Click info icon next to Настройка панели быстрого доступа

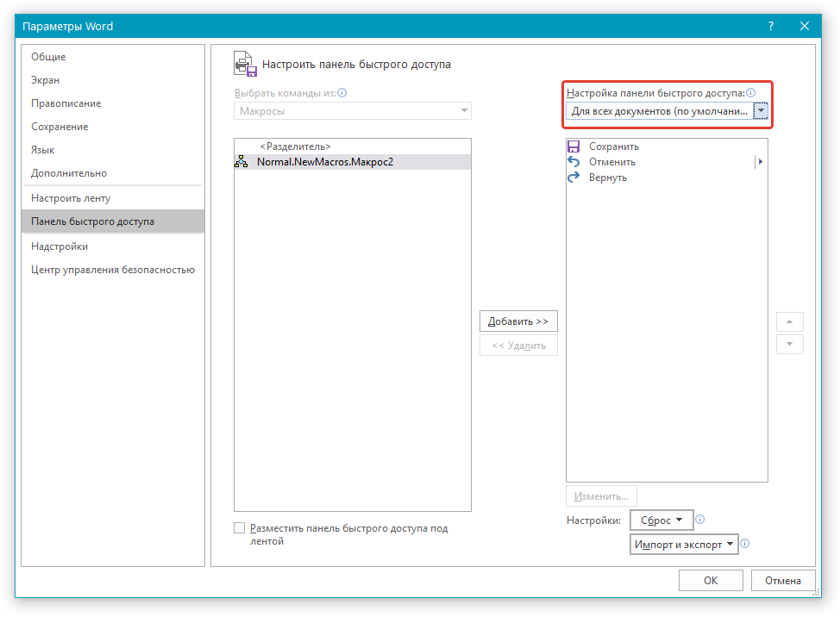pos(751,92)
